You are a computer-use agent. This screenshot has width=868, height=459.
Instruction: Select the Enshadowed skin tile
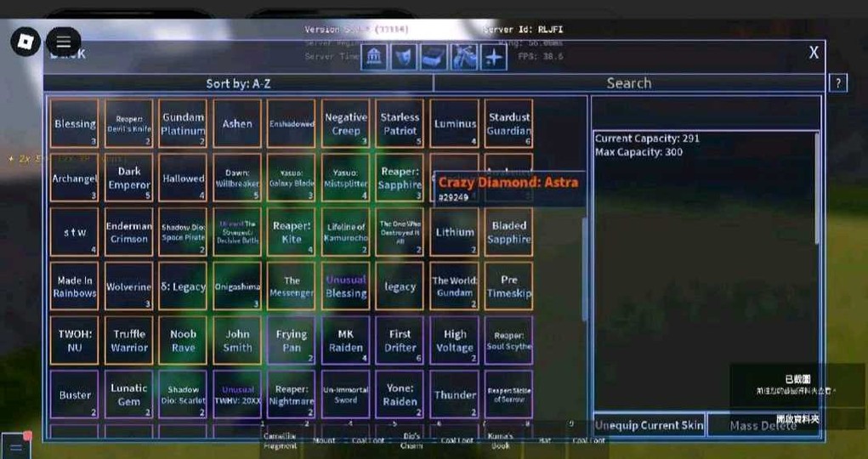point(292,123)
